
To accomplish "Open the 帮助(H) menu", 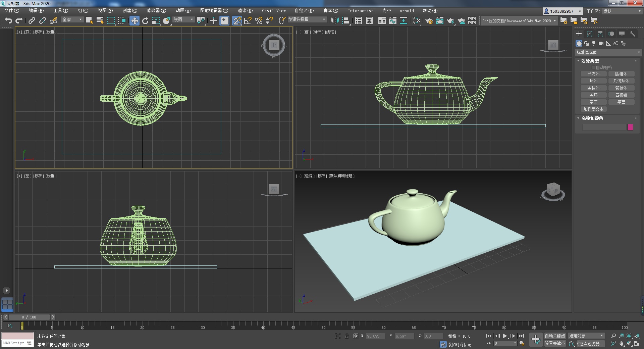I will point(430,11).
